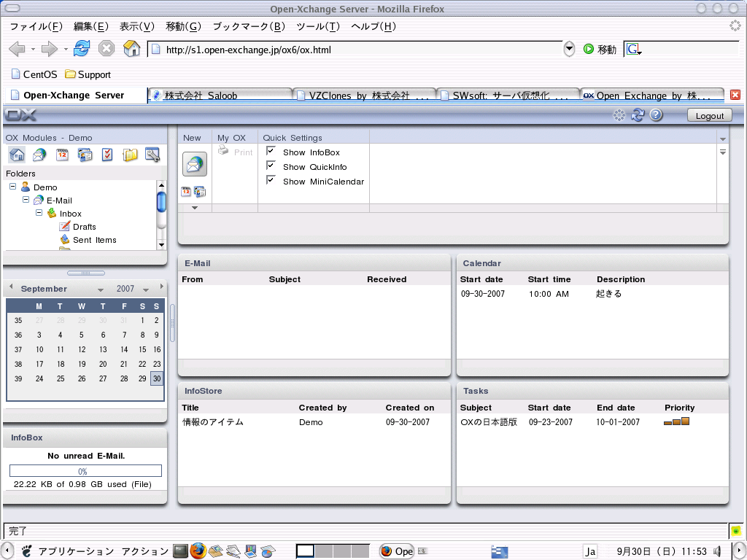The height and width of the screenshot is (560, 747).
Task: Click the address bar URL field
Action: [355, 49]
